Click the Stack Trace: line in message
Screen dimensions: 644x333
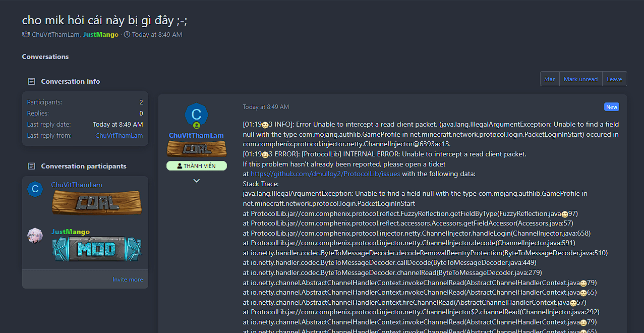261,184
